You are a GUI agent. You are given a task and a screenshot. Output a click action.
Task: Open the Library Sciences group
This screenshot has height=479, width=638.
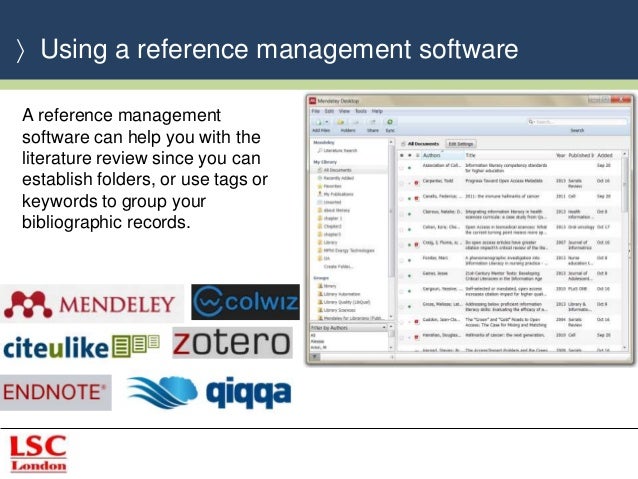[x=336, y=310]
